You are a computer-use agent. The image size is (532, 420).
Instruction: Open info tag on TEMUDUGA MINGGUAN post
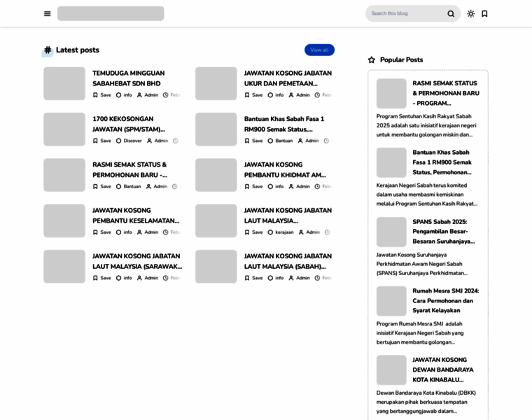pyautogui.click(x=124, y=95)
